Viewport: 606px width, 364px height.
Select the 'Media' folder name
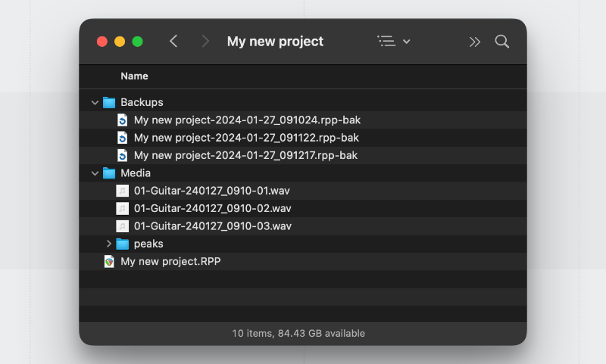click(136, 173)
